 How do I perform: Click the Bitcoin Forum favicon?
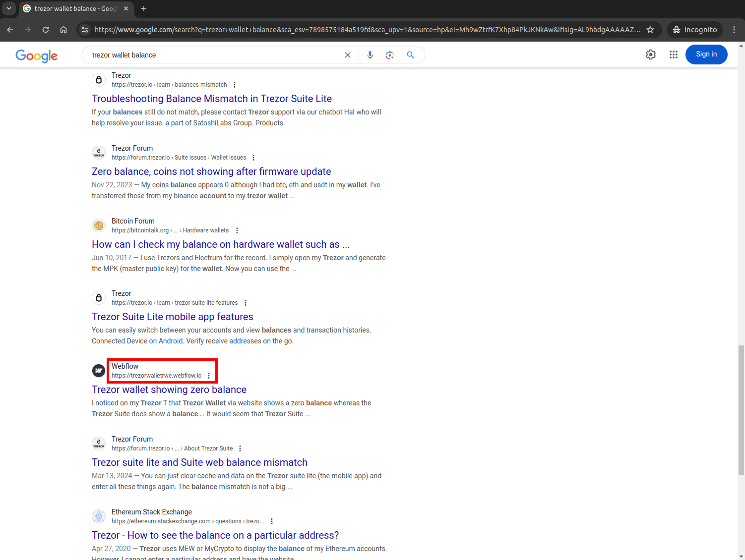pos(99,225)
